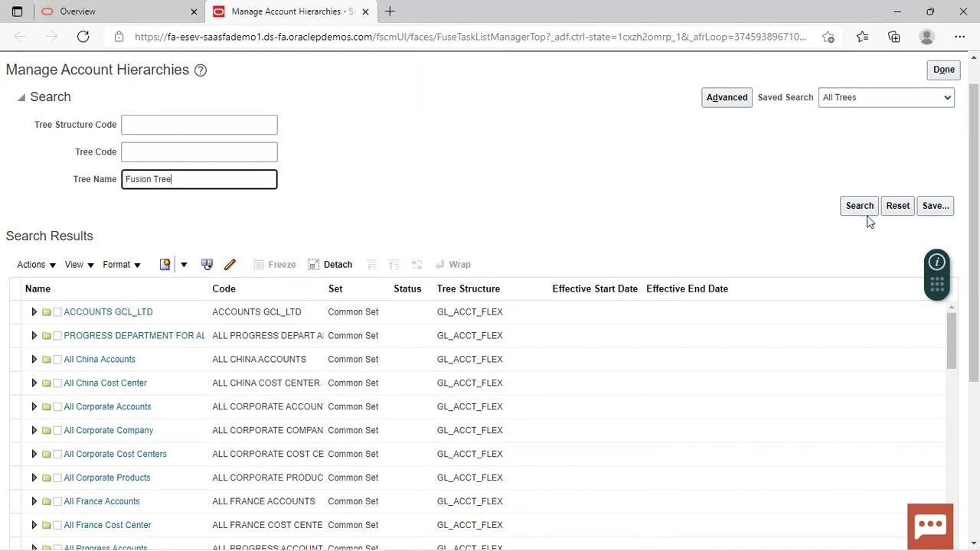Click the Advanced search button
This screenshot has width=980, height=551.
click(x=727, y=97)
